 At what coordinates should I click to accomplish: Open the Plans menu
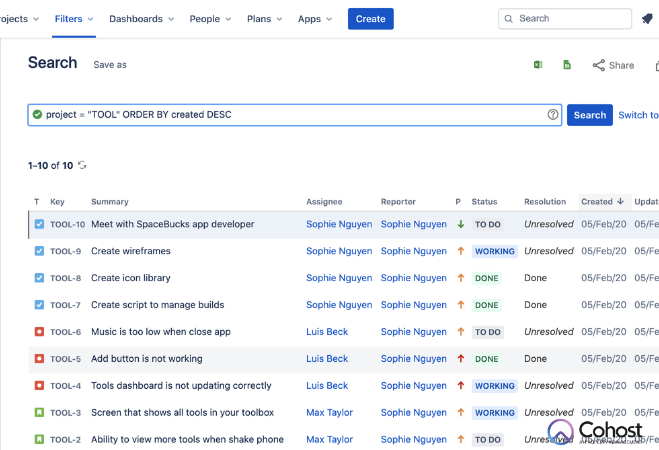[264, 18]
